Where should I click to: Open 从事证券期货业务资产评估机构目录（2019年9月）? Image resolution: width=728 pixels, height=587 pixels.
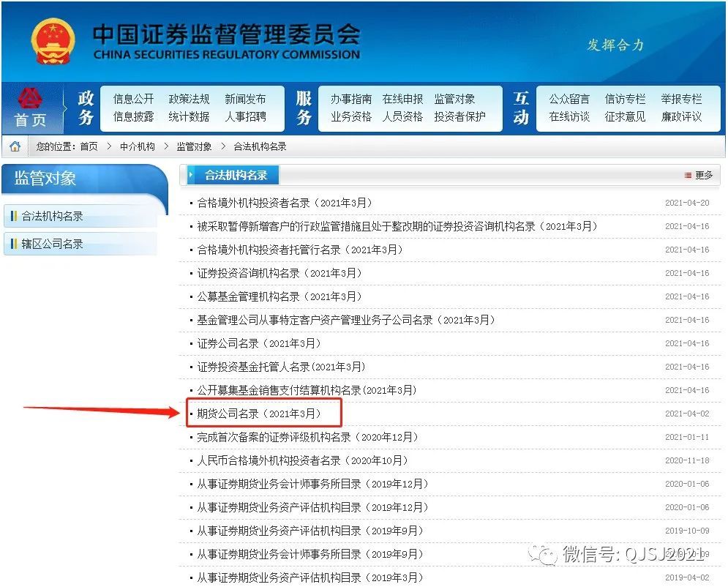coord(310,531)
